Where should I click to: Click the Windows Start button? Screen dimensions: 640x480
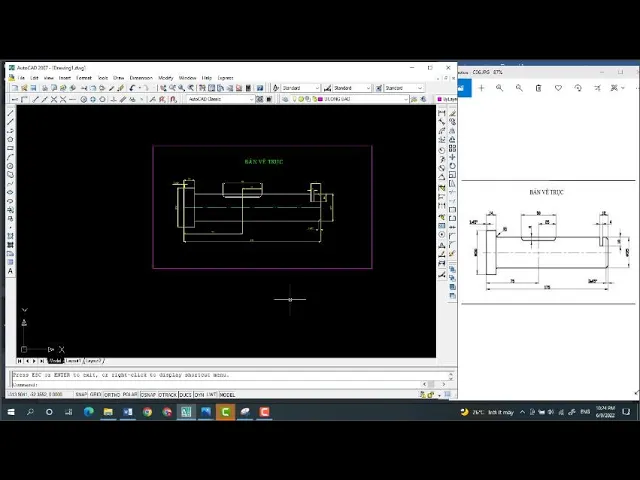pyautogui.click(x=11, y=411)
